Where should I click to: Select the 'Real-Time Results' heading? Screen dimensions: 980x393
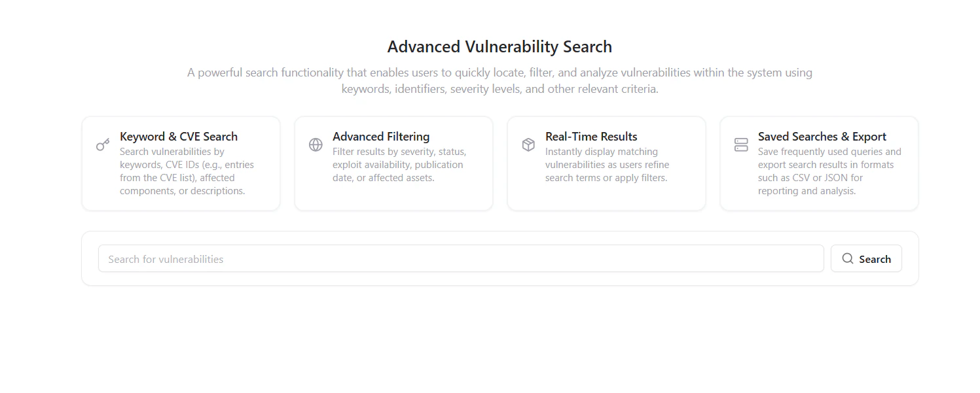coord(590,136)
